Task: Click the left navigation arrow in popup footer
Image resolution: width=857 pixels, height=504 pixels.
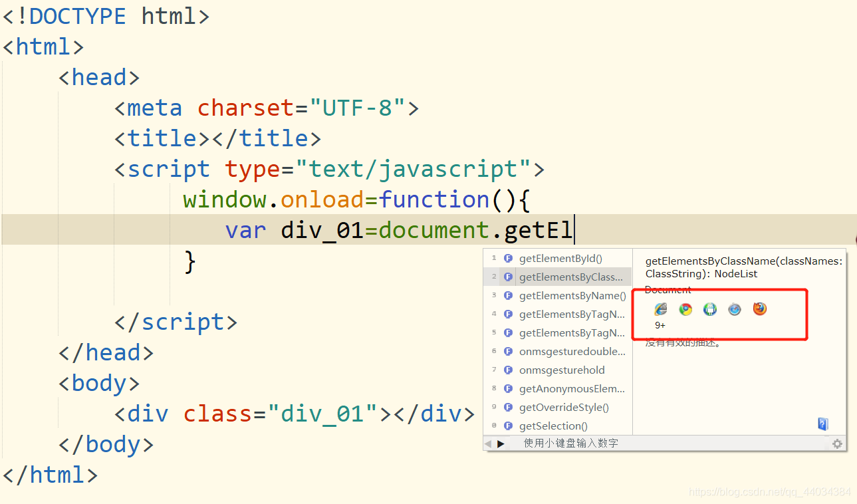Action: [x=489, y=443]
